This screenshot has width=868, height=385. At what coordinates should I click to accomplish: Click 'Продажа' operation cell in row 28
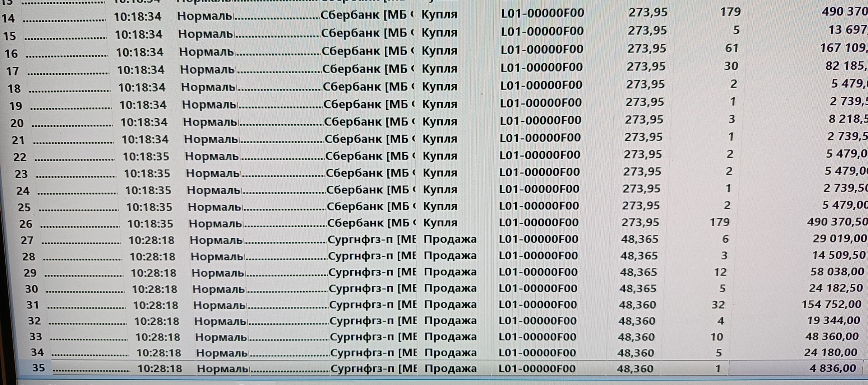450,256
